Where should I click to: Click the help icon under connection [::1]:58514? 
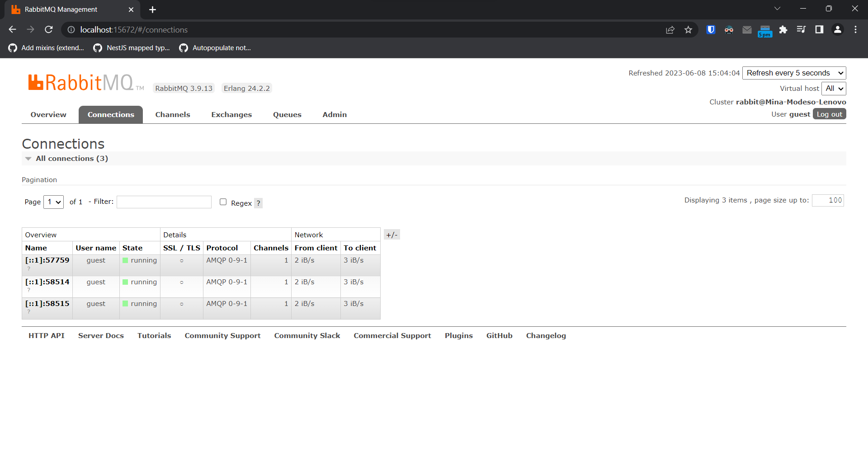pyautogui.click(x=28, y=290)
